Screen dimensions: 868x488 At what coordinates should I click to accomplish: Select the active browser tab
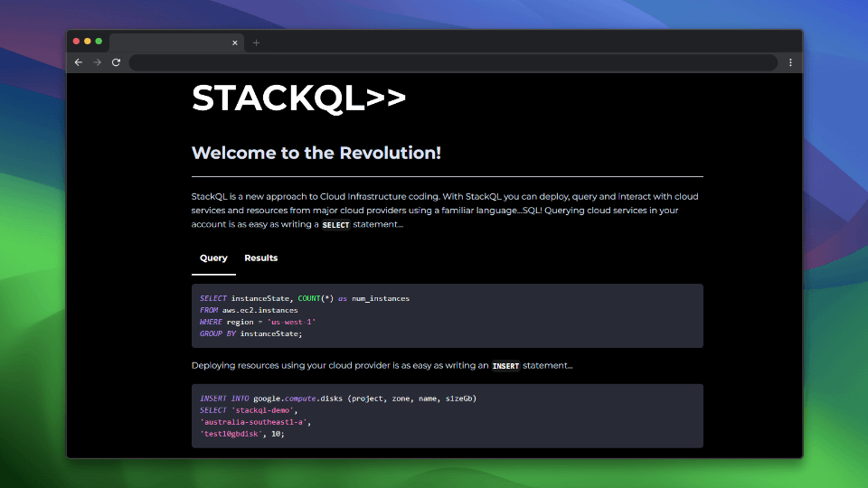(176, 42)
